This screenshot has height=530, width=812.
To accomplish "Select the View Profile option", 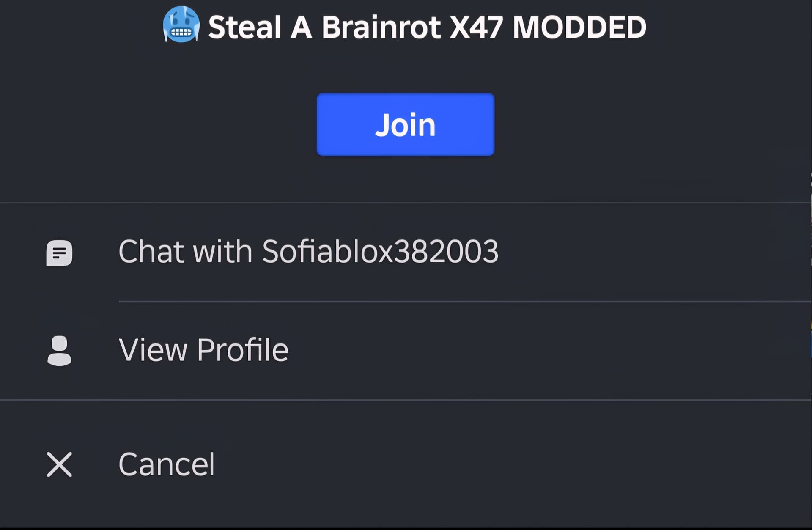I will 406,351.
